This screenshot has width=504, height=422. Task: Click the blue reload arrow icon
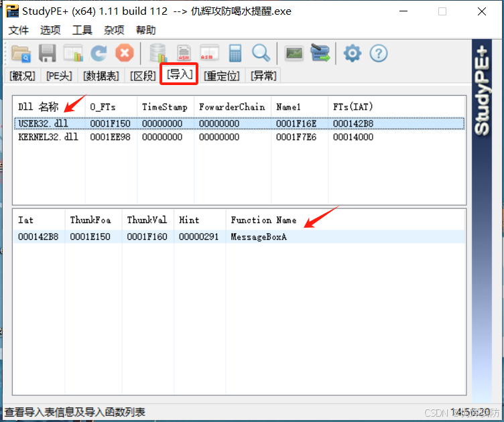(99, 54)
